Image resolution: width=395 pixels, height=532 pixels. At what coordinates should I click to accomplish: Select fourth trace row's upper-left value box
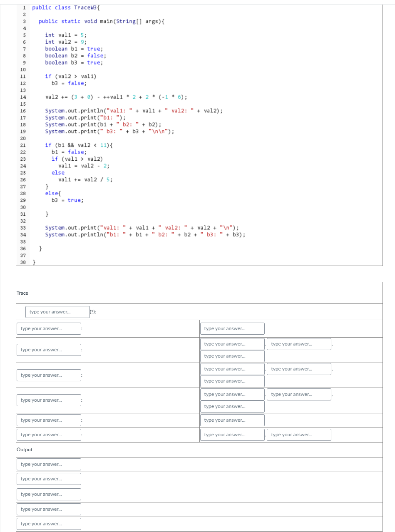[232, 394]
